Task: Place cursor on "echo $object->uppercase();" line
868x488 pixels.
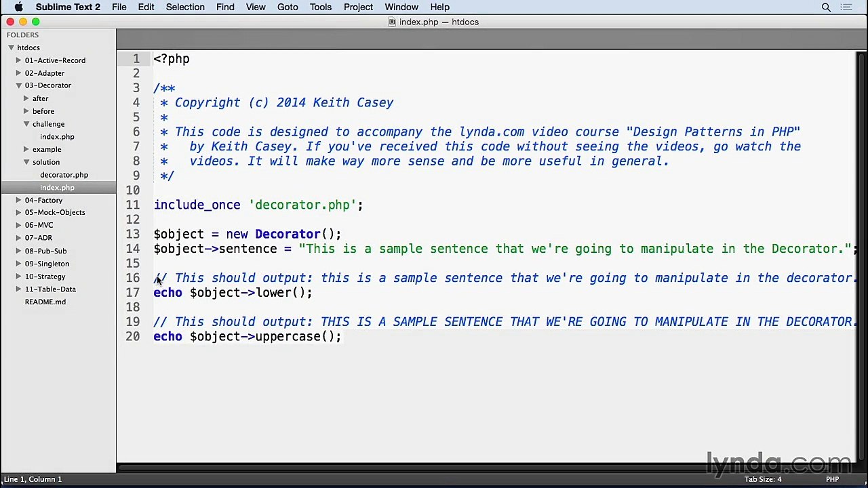Action: point(248,337)
